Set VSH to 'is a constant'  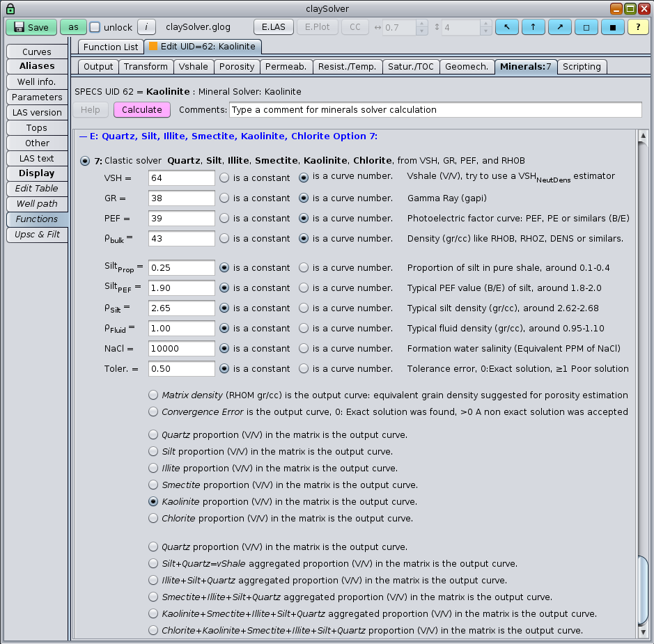[x=224, y=178]
